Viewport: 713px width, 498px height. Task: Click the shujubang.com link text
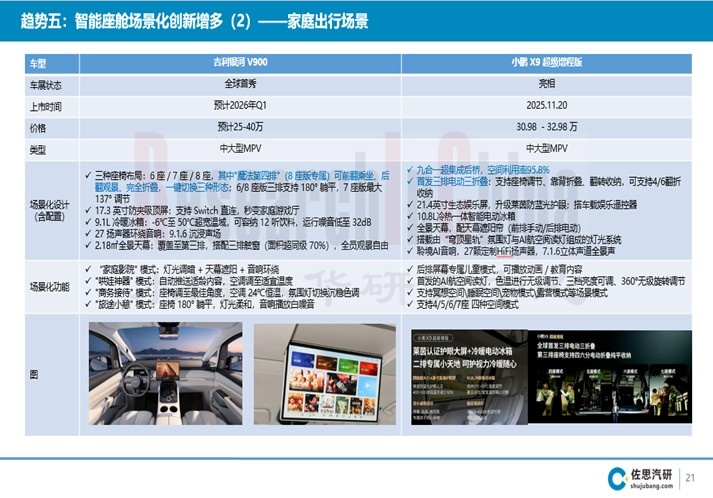pos(652,486)
